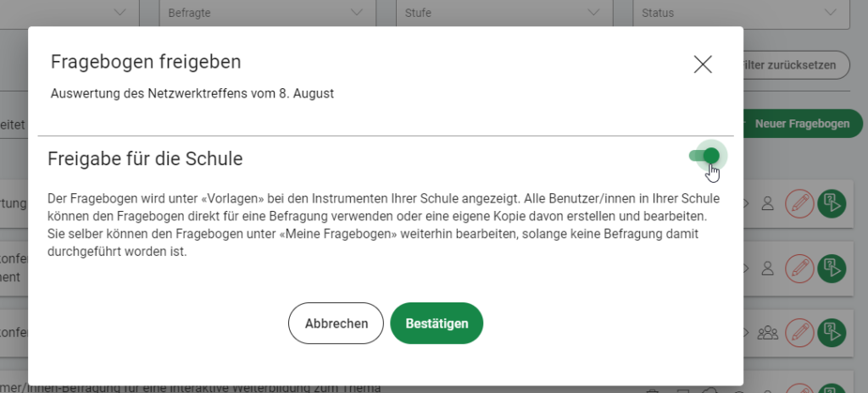Open the Stufe filter dropdown
Screen dimensions: 868x393
(504, 12)
